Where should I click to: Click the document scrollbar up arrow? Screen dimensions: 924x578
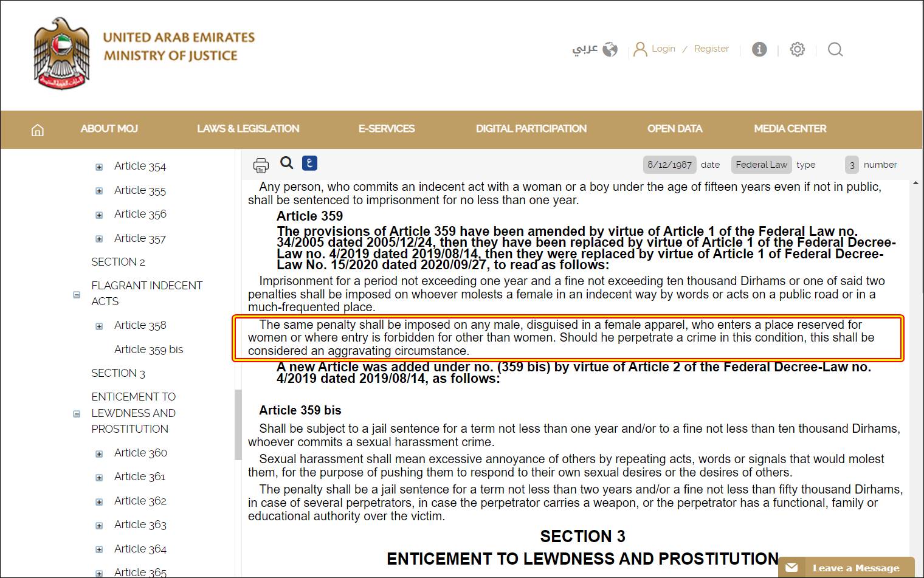(915, 183)
